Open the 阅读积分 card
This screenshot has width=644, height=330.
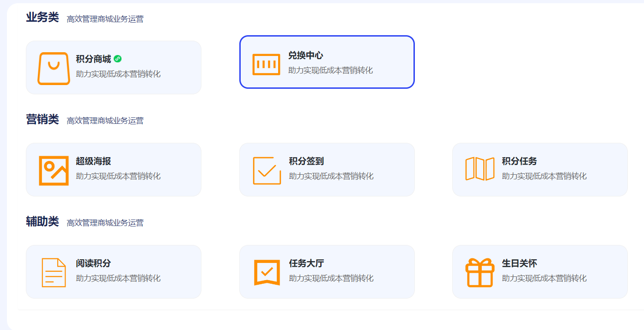pos(114,271)
